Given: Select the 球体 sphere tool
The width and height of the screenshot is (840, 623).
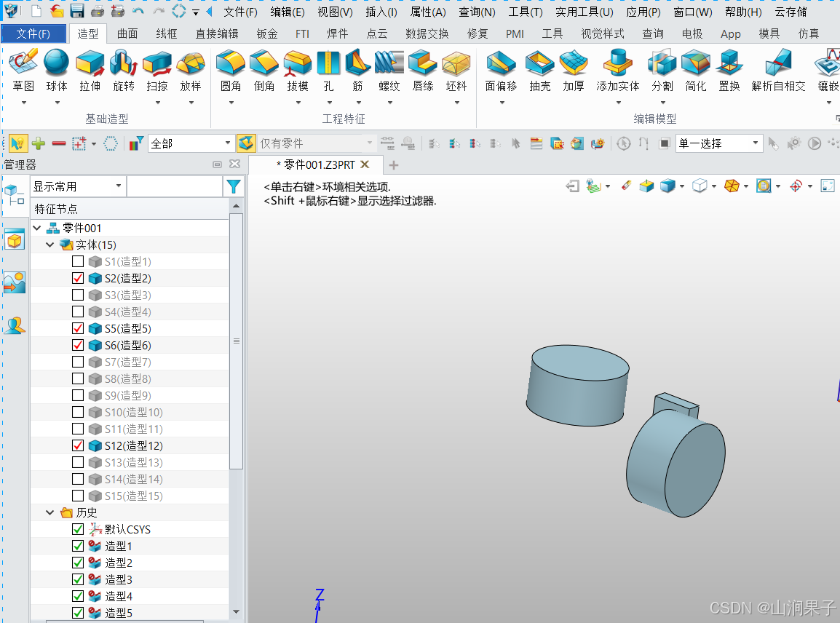Looking at the screenshot, I should point(56,71).
